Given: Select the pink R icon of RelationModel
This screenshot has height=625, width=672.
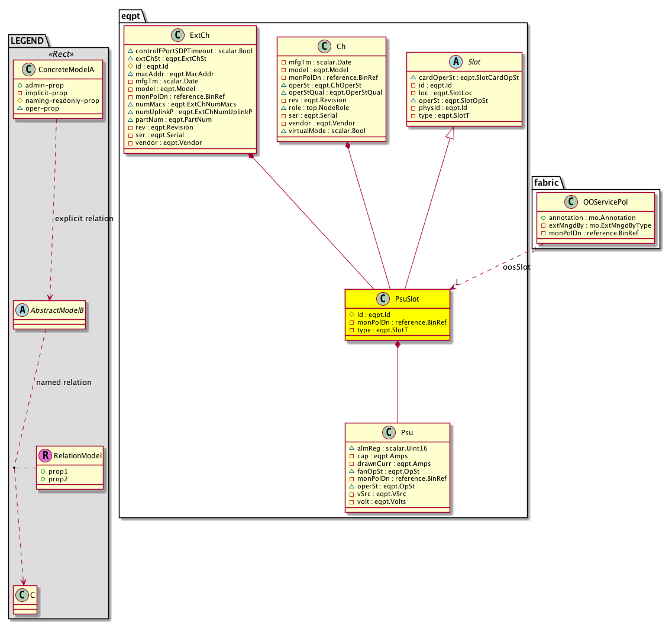Looking at the screenshot, I should point(44,455).
